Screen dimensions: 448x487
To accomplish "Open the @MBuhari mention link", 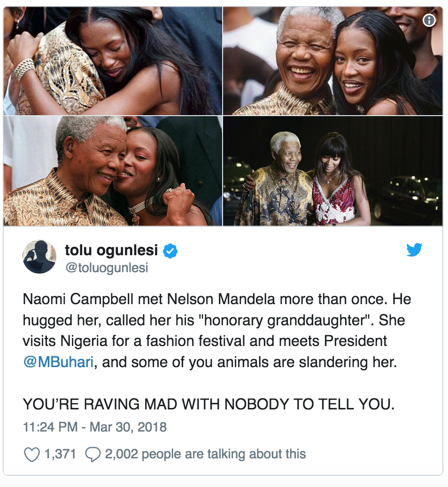I will 59,363.
